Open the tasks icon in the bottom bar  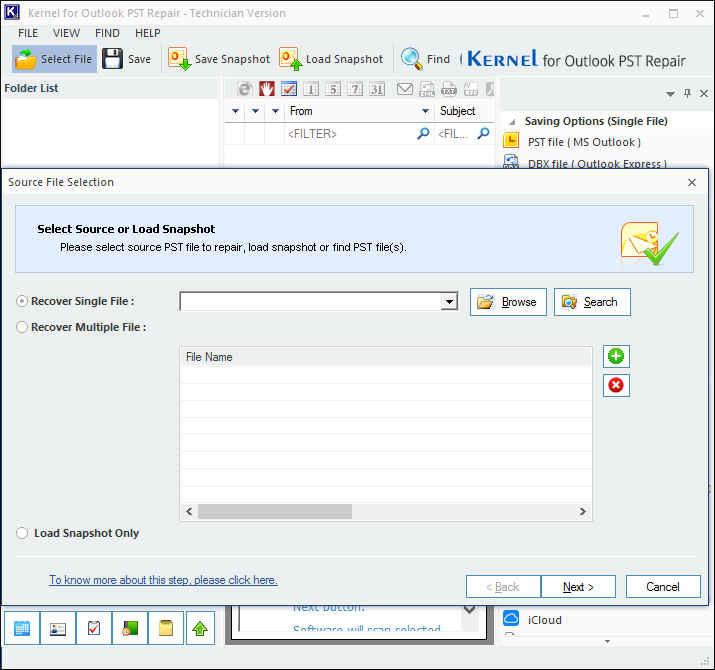94,628
